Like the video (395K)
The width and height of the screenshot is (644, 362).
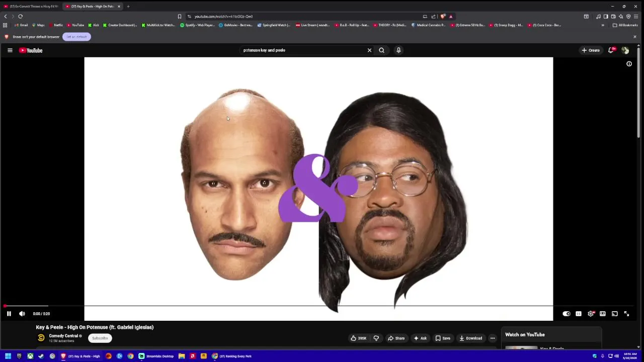click(x=358, y=338)
